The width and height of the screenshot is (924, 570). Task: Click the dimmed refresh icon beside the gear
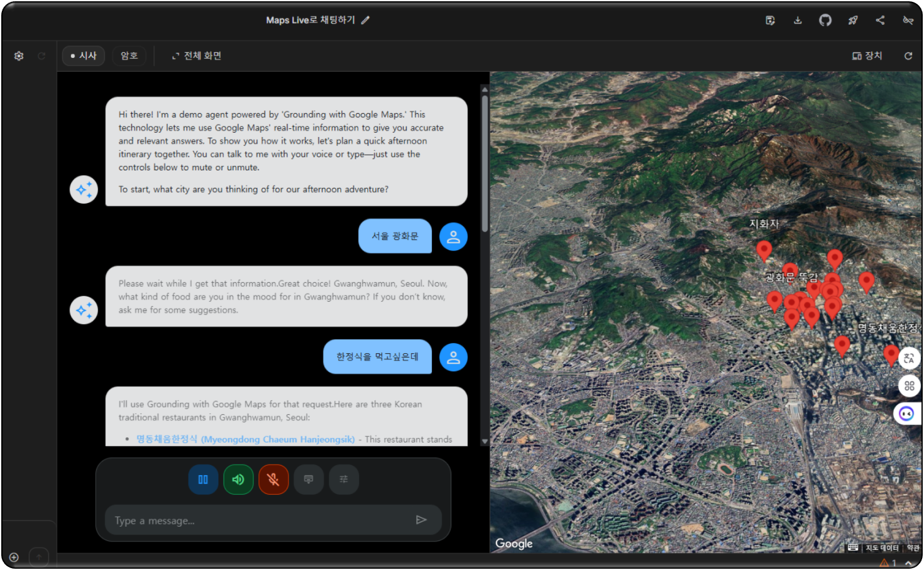(41, 56)
